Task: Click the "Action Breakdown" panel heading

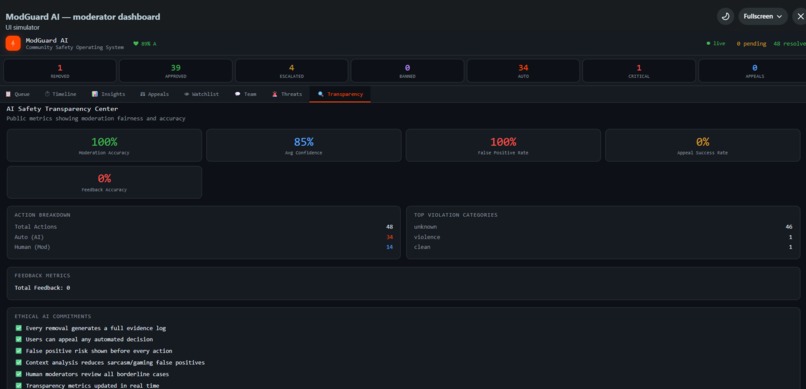Action: click(42, 215)
